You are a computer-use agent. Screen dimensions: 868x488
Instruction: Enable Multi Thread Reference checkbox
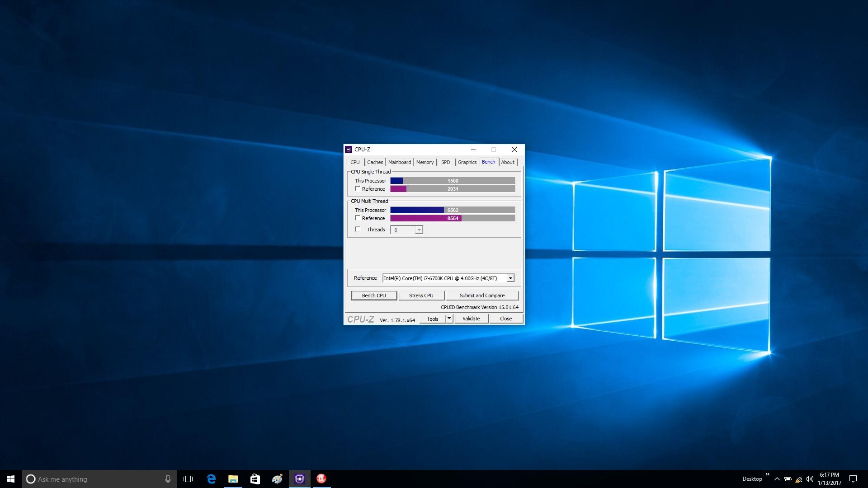(358, 218)
